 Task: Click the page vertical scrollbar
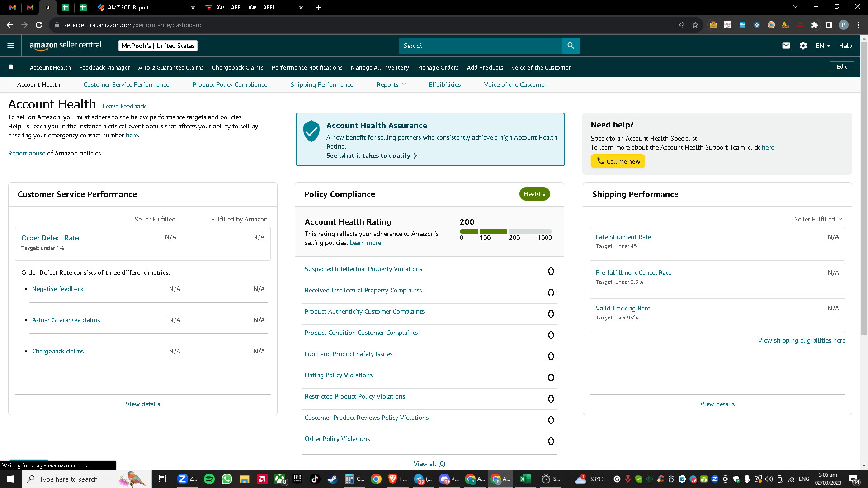[864, 189]
